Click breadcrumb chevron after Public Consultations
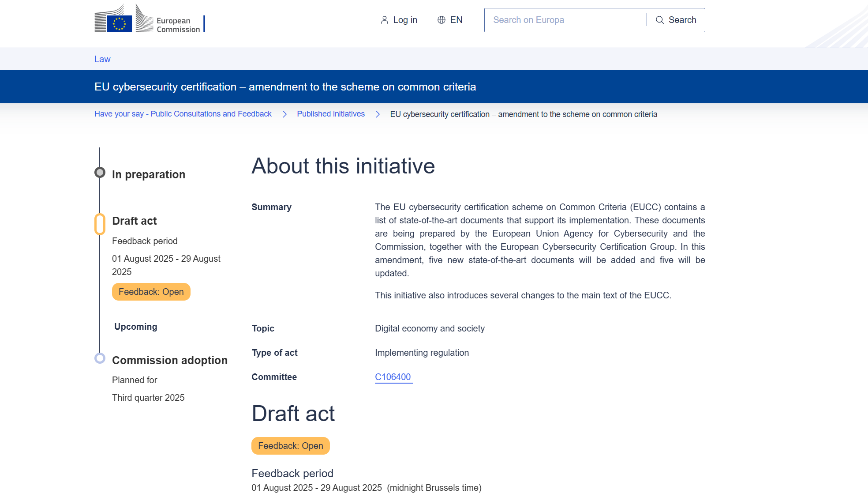868x497 pixels. (284, 114)
